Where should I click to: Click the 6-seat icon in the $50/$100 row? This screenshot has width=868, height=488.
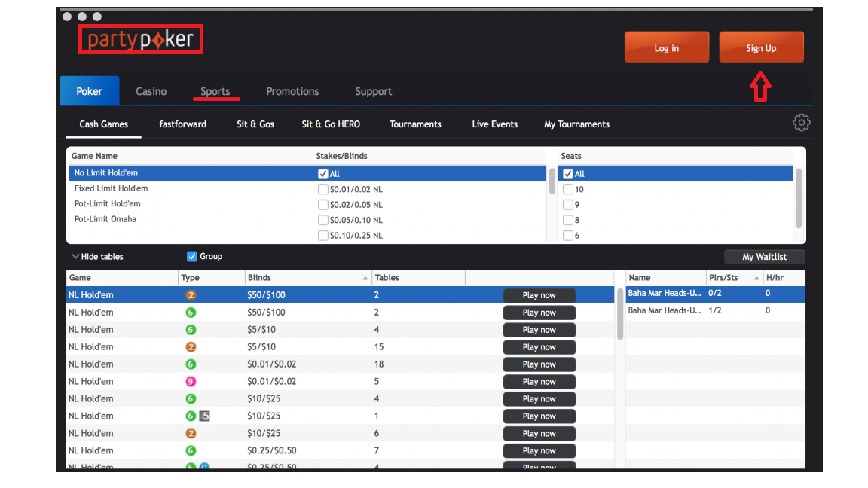[x=191, y=313]
